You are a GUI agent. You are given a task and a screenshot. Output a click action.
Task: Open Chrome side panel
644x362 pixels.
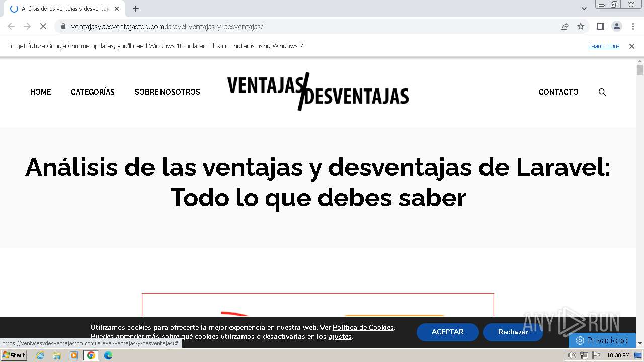pos(600,26)
